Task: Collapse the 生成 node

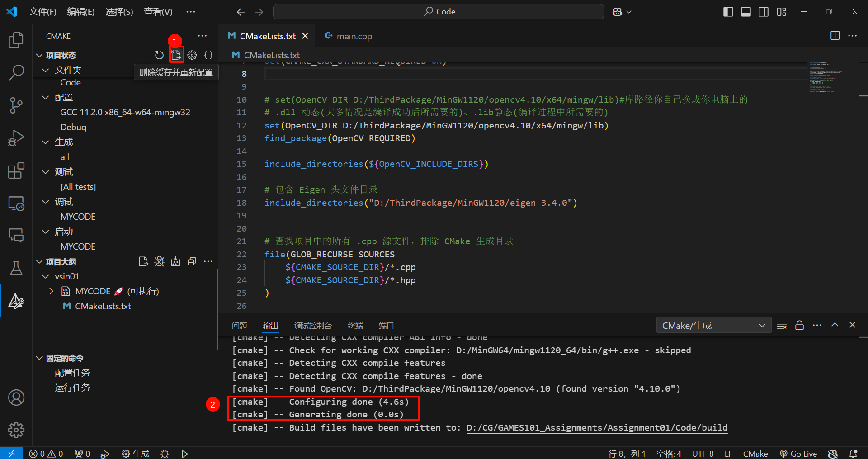Action: tap(46, 142)
